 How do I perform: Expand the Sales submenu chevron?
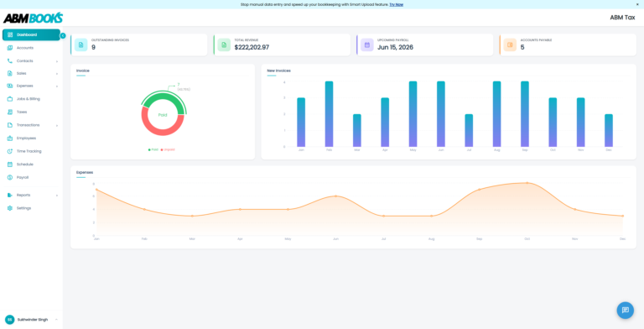coord(57,74)
